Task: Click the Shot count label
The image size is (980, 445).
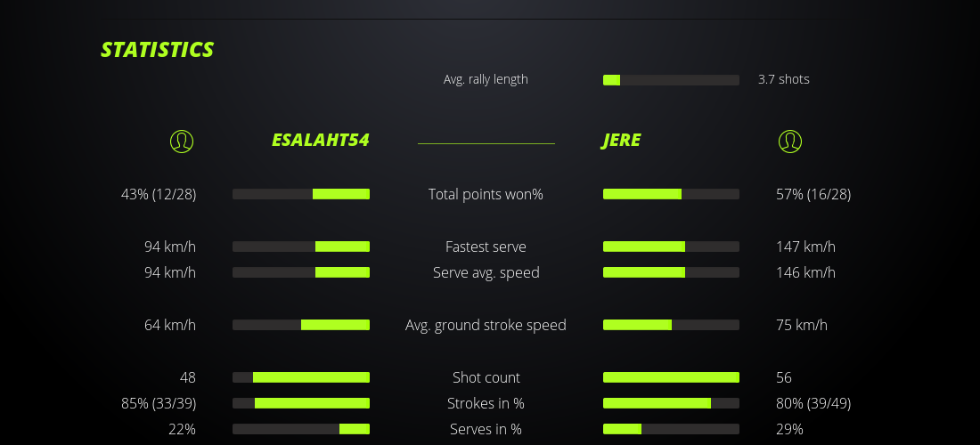Action: 486,377
